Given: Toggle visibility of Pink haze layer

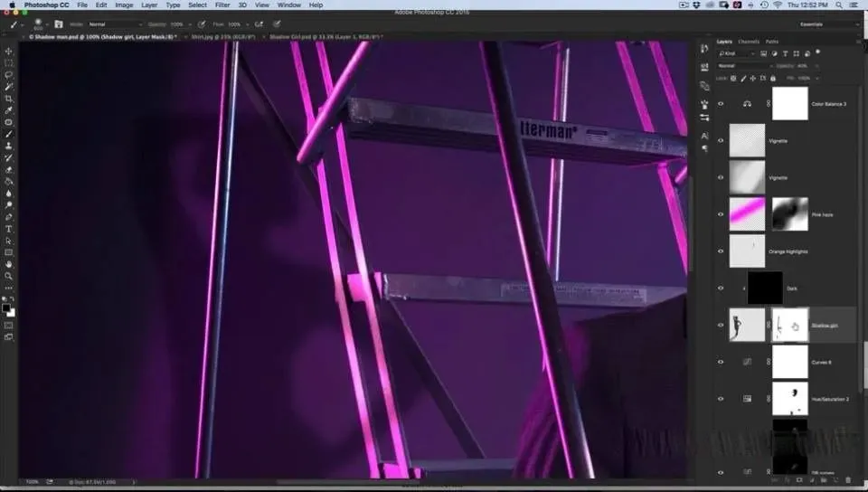Looking at the screenshot, I should (x=721, y=214).
